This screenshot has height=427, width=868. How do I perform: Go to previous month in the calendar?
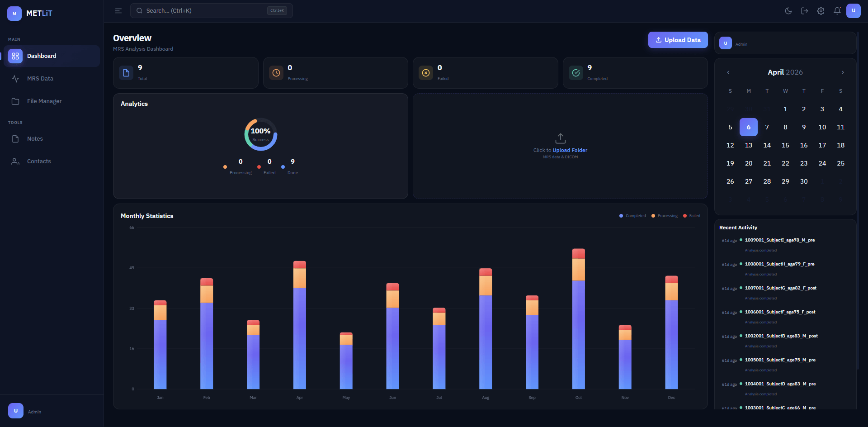point(728,72)
